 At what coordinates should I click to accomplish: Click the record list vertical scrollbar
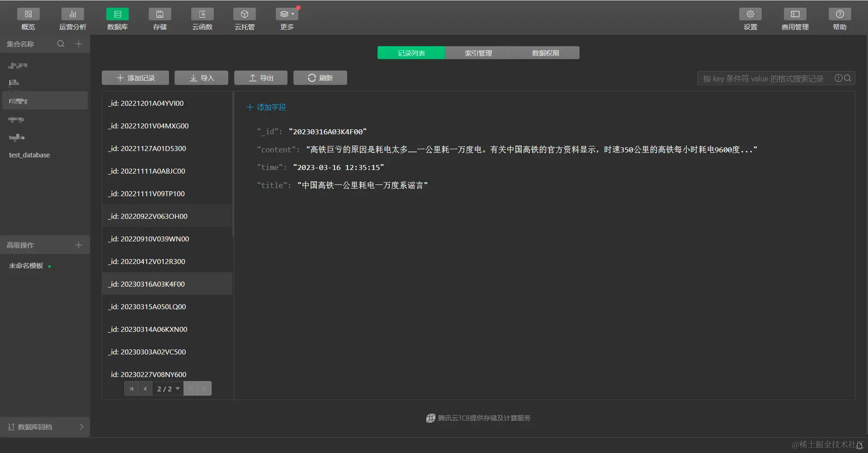click(x=233, y=164)
